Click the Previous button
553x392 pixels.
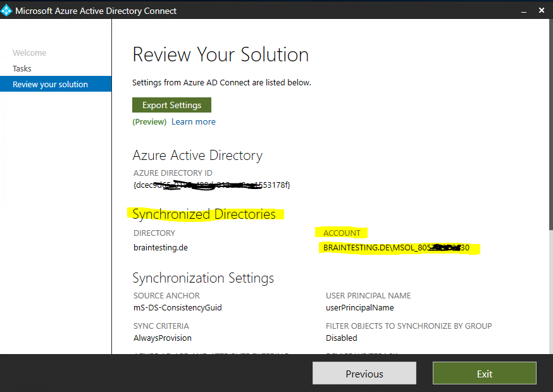(364, 374)
